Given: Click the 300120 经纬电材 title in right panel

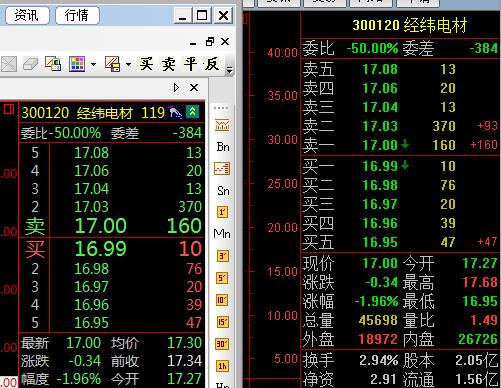Looking at the screenshot, I should pos(410,25).
